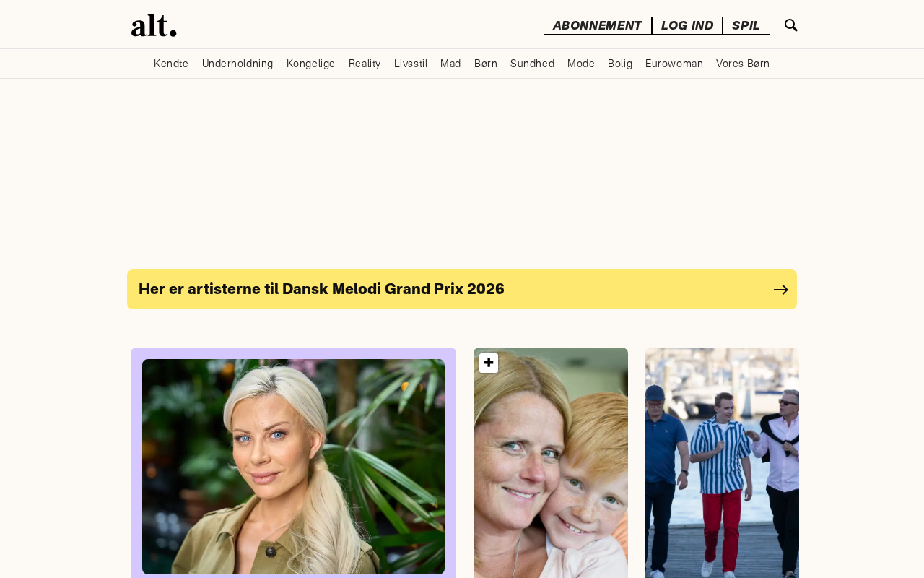Viewport: 924px width, 578px height.
Task: Open the Sundhed section
Action: pos(532,64)
